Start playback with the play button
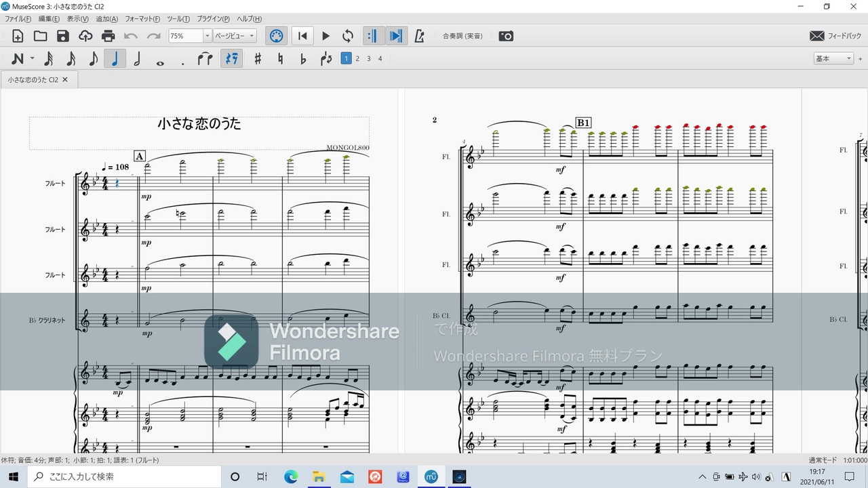 coord(325,36)
